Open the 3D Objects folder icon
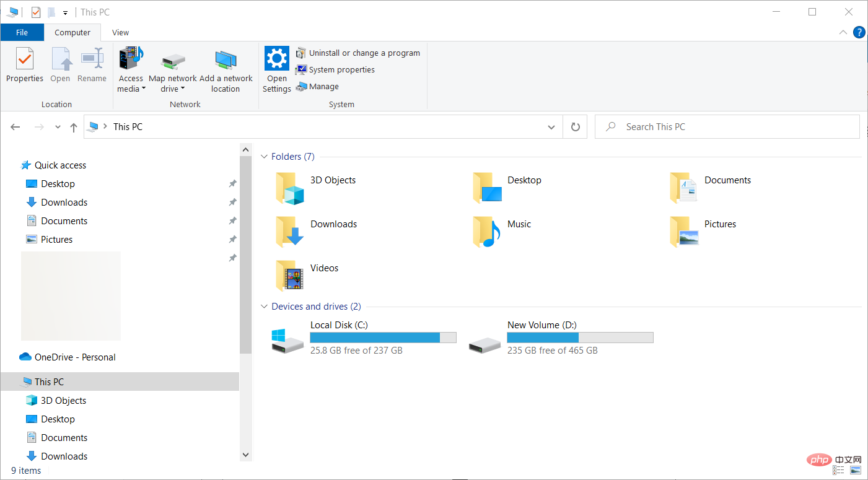Screen dimensions: 868x480 click(290, 188)
